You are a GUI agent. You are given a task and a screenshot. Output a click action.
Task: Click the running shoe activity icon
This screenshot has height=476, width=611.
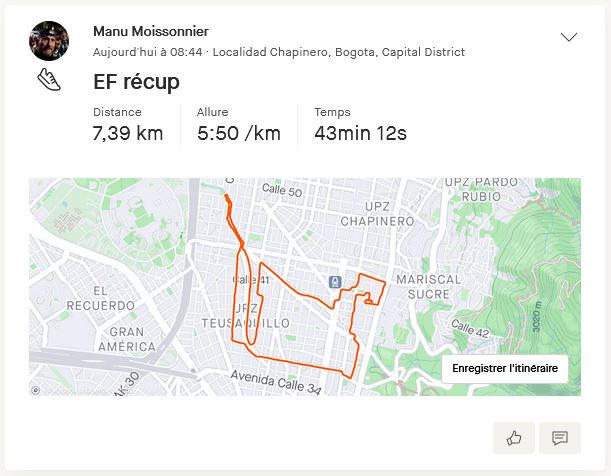pyautogui.click(x=49, y=80)
